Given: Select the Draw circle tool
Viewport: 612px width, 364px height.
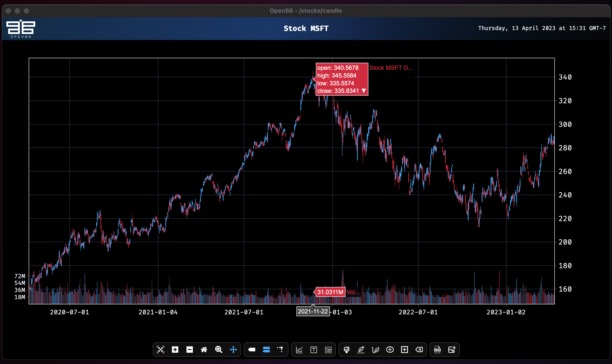Looking at the screenshot, I should pyautogui.click(x=390, y=349).
